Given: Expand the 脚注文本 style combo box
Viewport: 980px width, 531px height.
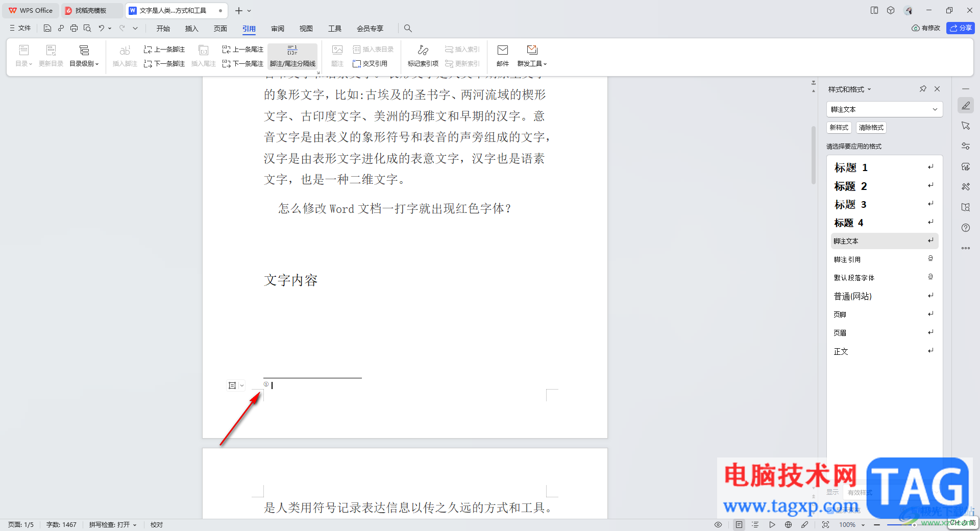Looking at the screenshot, I should tap(885, 109).
